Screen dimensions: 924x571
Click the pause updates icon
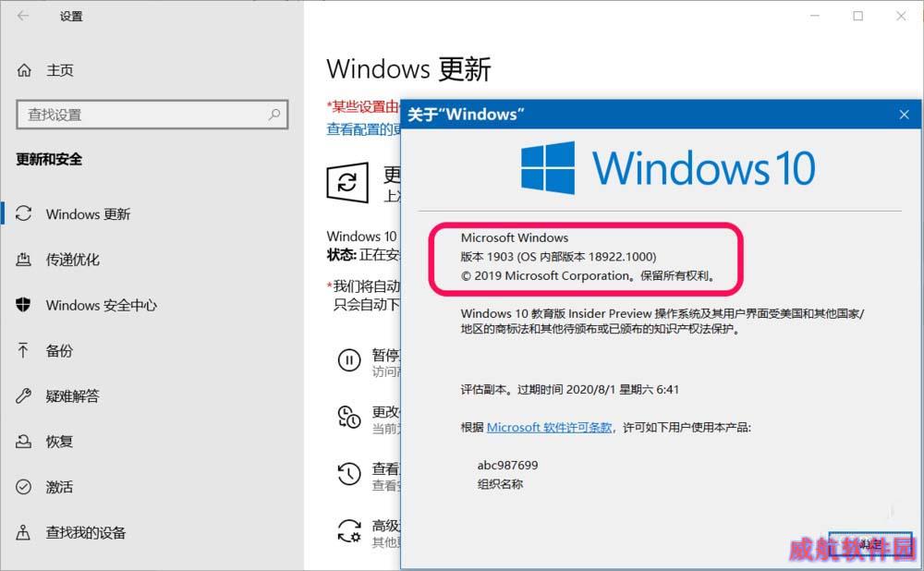click(x=349, y=359)
